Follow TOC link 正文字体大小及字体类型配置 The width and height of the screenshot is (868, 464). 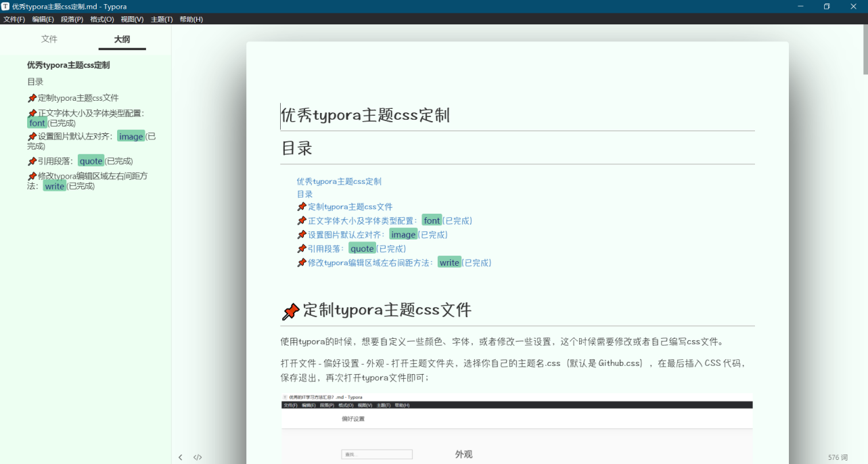(384, 221)
